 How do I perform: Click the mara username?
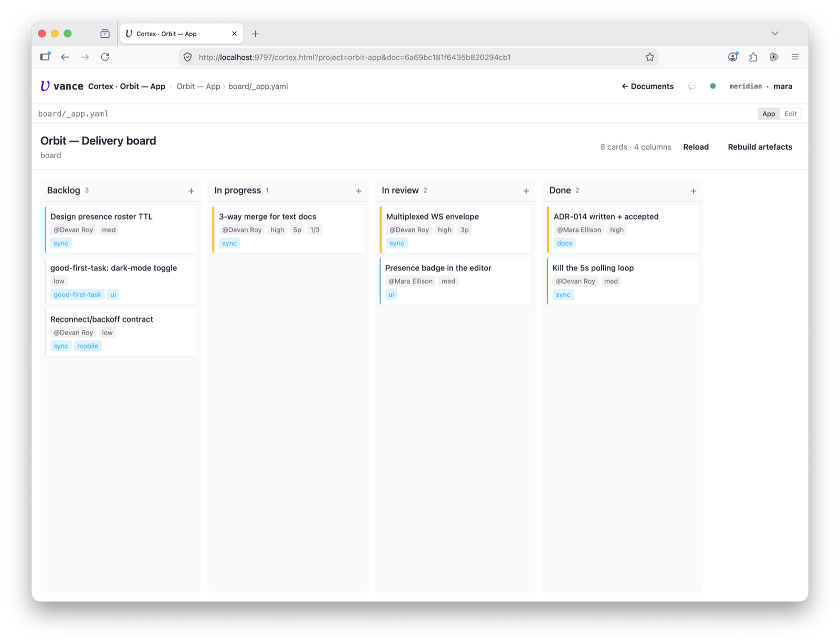click(x=783, y=86)
